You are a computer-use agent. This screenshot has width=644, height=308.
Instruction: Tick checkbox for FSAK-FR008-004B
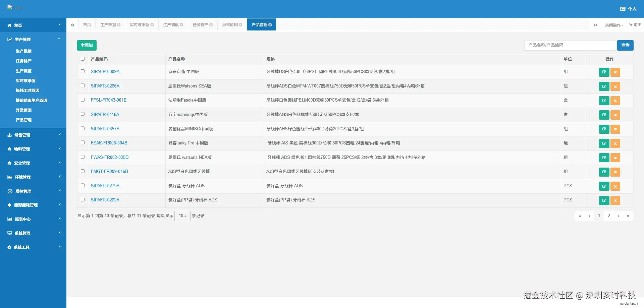tap(83, 142)
